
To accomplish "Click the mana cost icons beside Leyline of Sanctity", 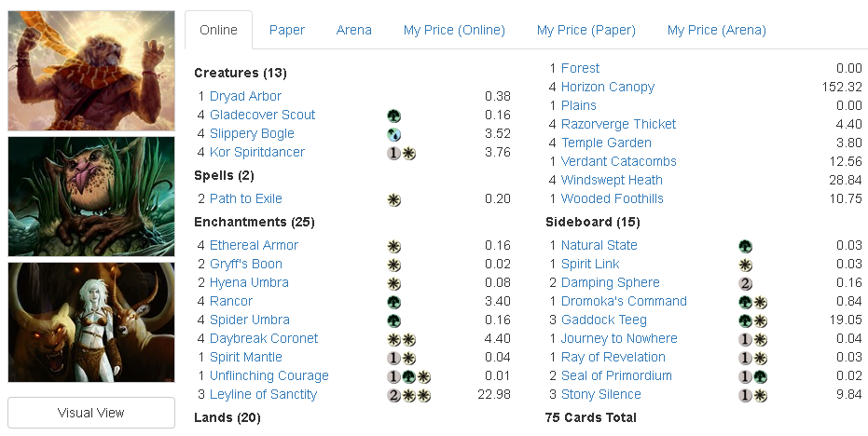I will 408,395.
